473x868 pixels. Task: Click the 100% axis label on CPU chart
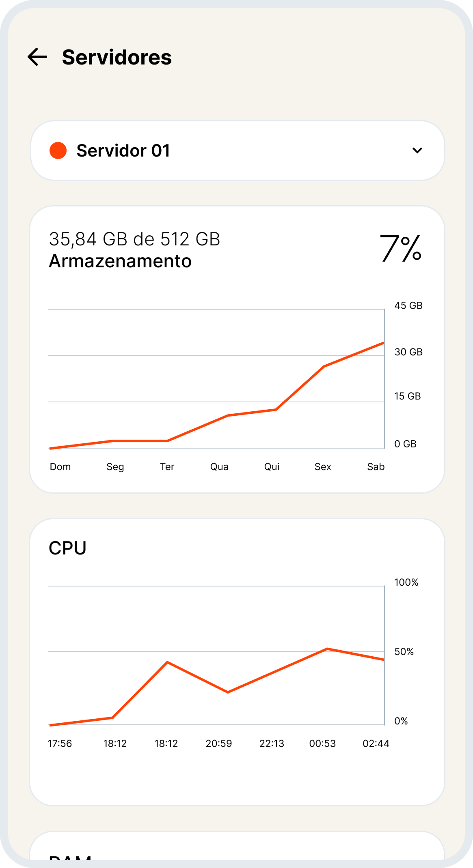(x=406, y=582)
